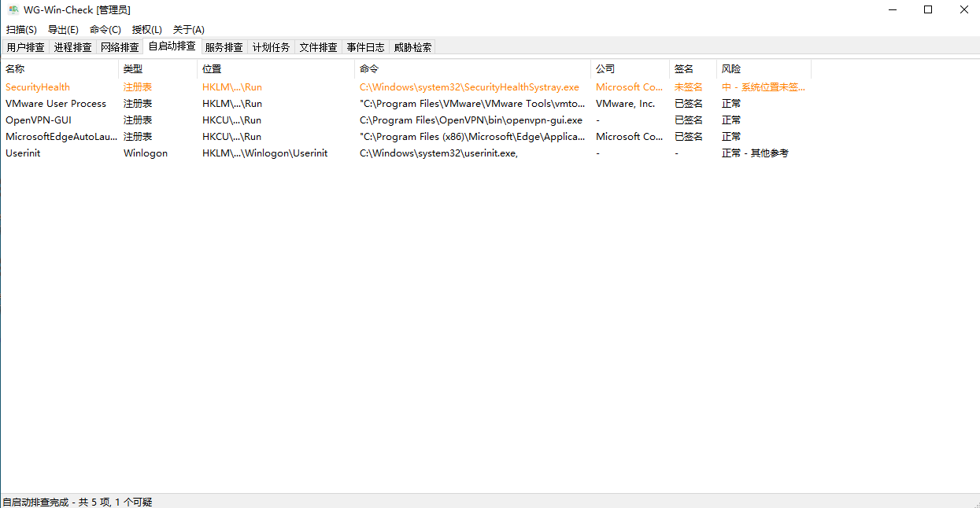Switch to the 用户排查 tab
Screen dimensions: 980x508
click(x=26, y=47)
